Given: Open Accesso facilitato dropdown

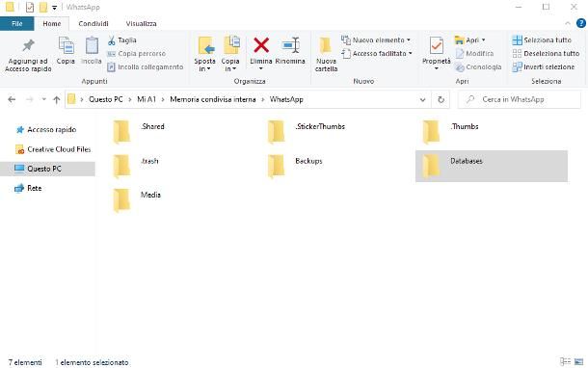Looking at the screenshot, I should coord(377,54).
